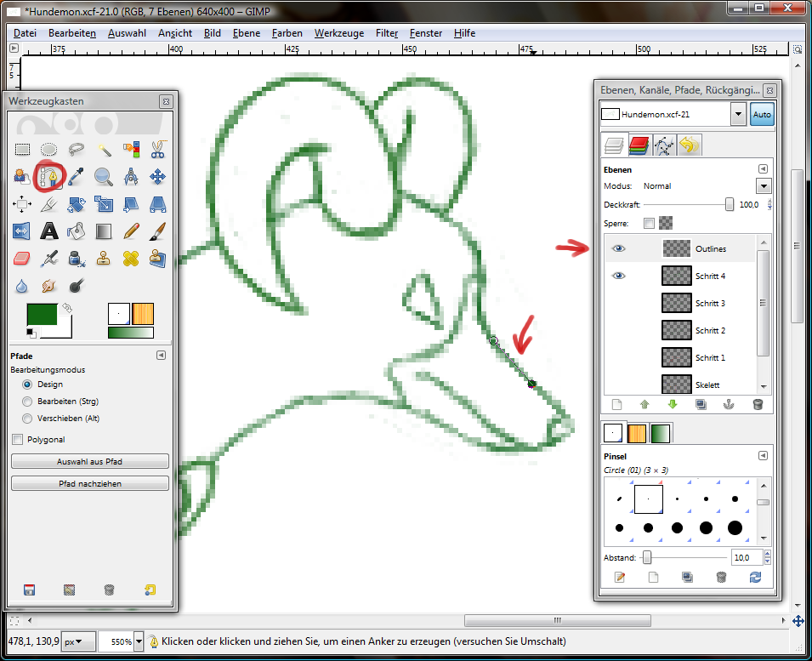Raise the layer with green up arrow
812x661 pixels.
click(x=644, y=405)
